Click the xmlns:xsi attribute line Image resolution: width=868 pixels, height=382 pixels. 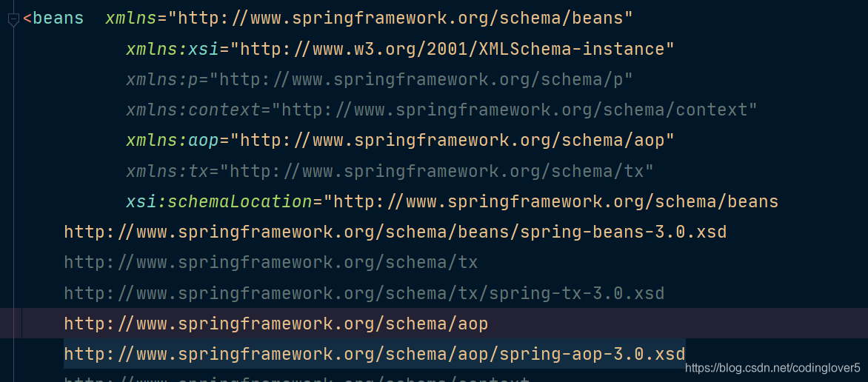[x=400, y=50]
